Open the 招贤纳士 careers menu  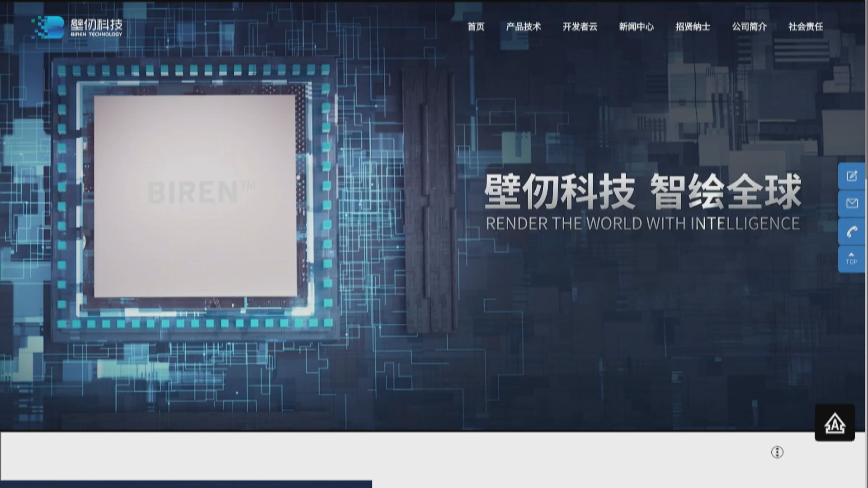tap(693, 27)
